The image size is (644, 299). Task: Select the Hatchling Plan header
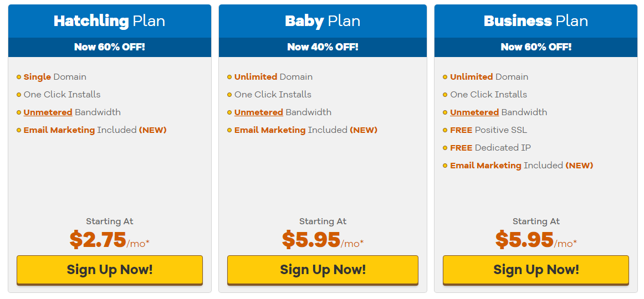click(110, 22)
